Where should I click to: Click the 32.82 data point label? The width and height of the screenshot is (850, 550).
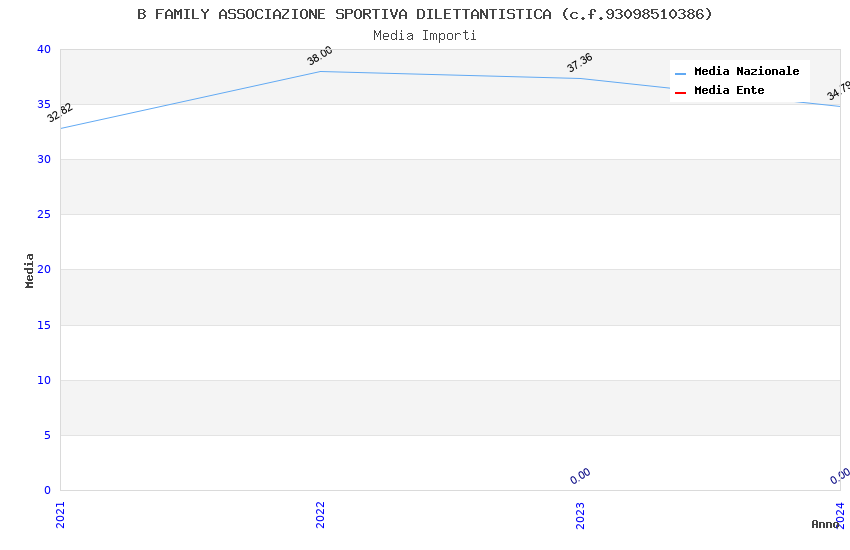coord(60,113)
